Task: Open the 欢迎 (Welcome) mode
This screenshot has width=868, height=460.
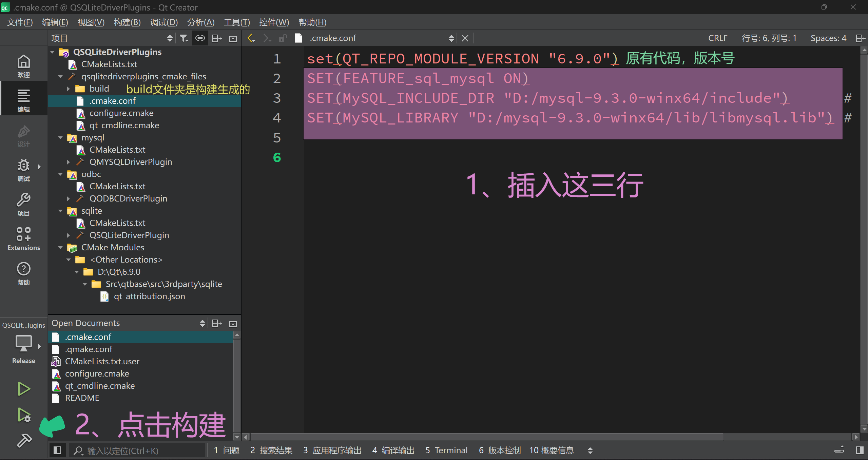Action: [x=24, y=64]
